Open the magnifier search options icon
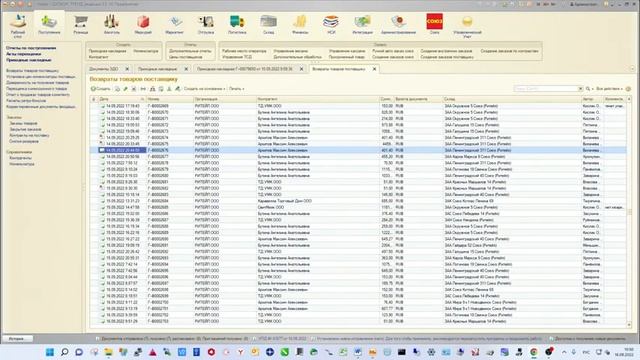This screenshot has height=360, width=640. [x=588, y=89]
